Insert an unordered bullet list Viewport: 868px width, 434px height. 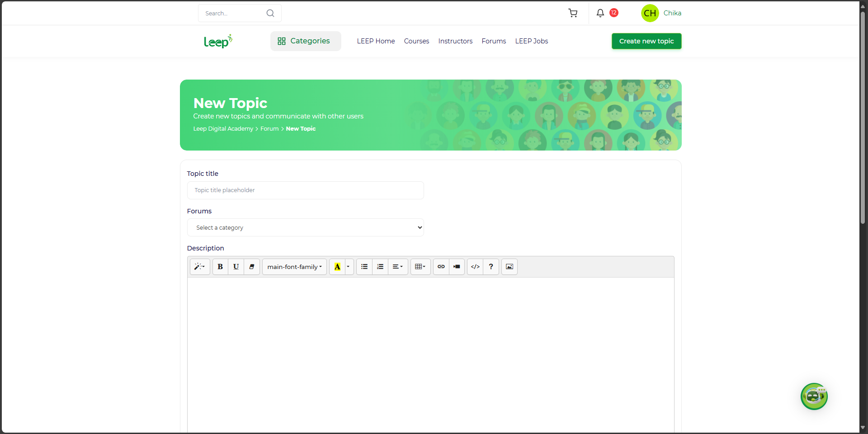[364, 267]
